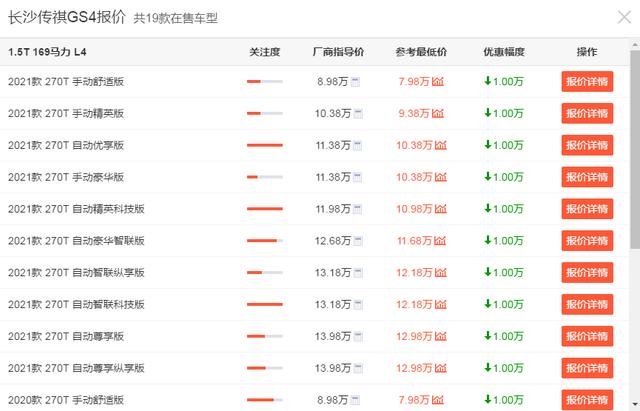Image resolution: width=640 pixels, height=411 pixels.
Task: Click 报价详情 for 自动豪华智联版
Action: pyautogui.click(x=587, y=241)
